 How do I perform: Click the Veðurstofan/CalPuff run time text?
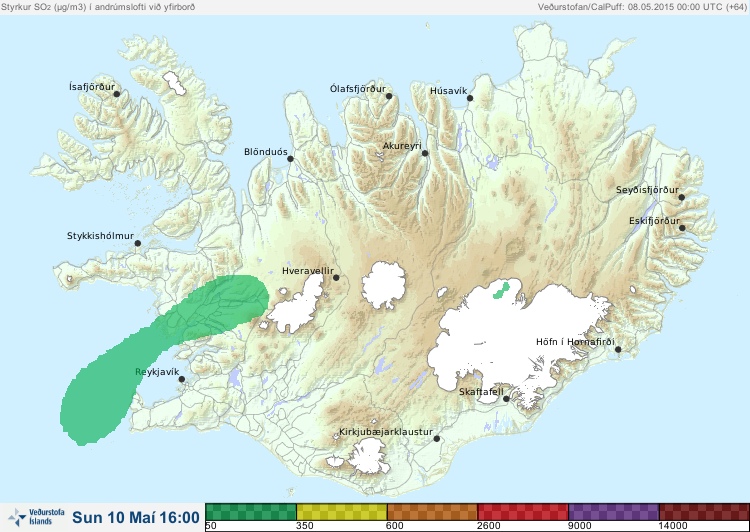point(641,7)
